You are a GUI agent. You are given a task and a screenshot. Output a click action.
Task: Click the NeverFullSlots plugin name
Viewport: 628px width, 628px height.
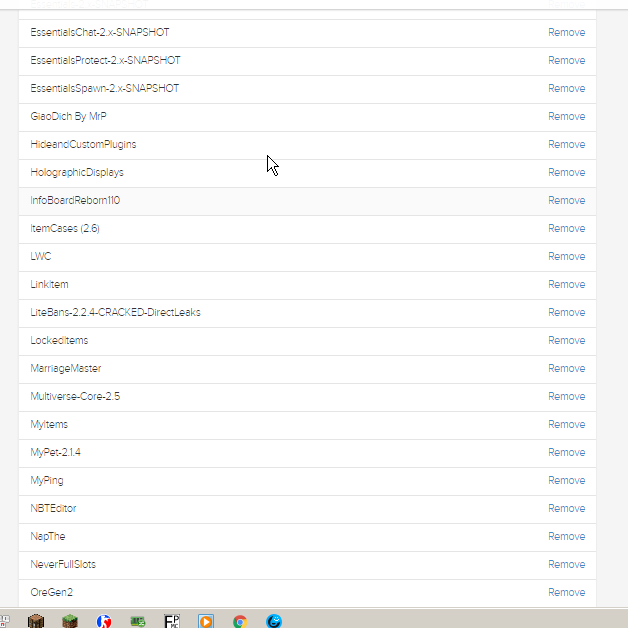click(63, 565)
